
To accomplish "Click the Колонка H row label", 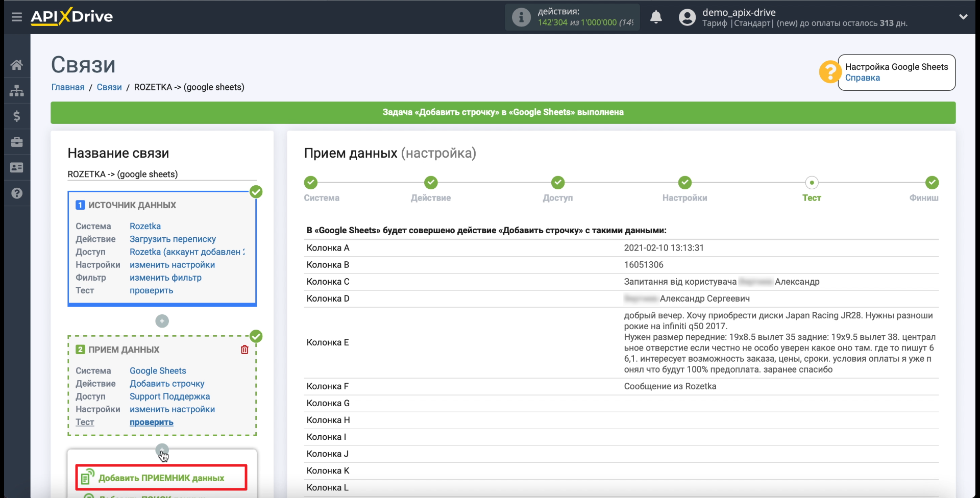I will point(328,420).
